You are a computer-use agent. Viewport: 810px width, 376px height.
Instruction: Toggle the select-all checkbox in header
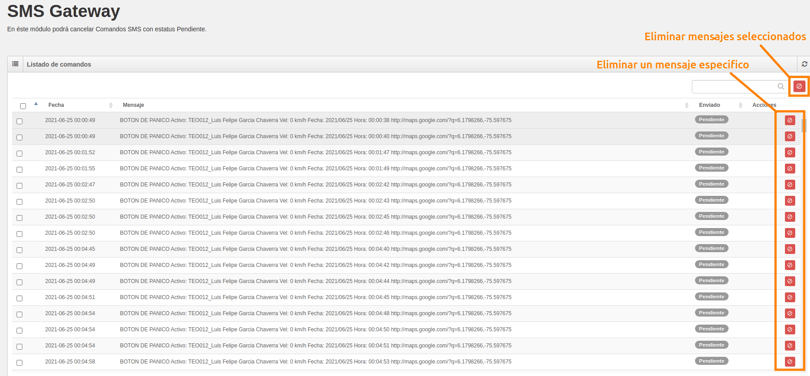click(x=23, y=106)
